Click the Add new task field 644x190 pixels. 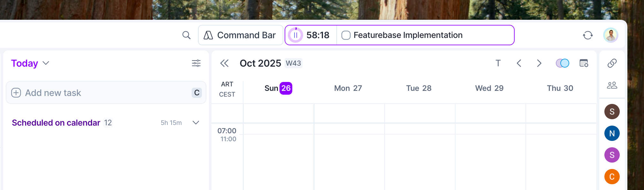click(x=102, y=93)
